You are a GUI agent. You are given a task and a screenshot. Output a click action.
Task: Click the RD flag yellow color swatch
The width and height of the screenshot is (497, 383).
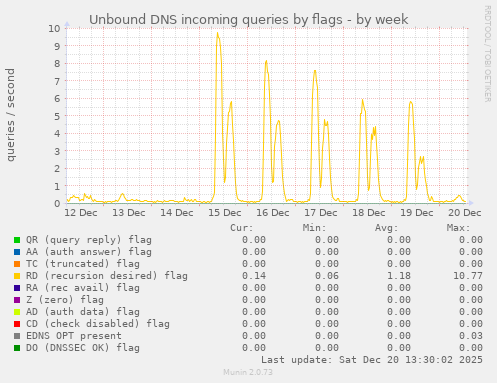pyautogui.click(x=17, y=276)
